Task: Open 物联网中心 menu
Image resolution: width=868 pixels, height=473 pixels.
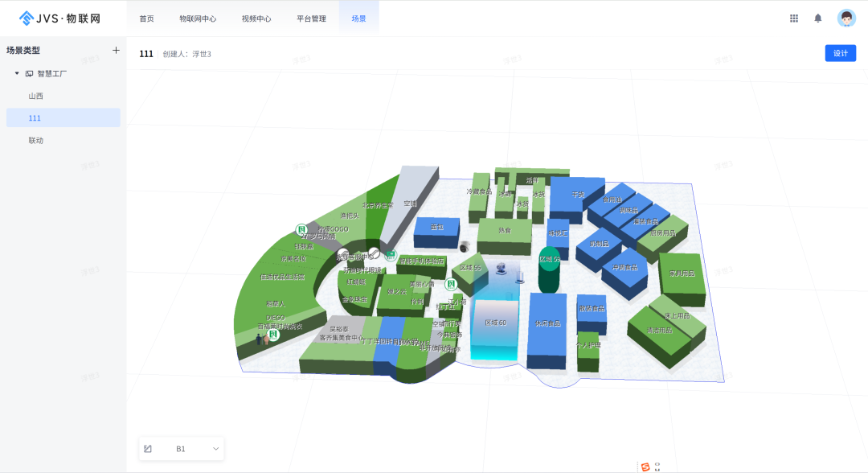Action: [x=198, y=19]
